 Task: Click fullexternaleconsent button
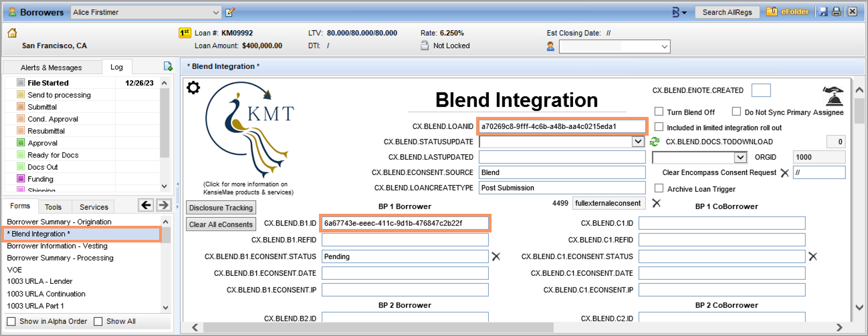[x=609, y=203]
